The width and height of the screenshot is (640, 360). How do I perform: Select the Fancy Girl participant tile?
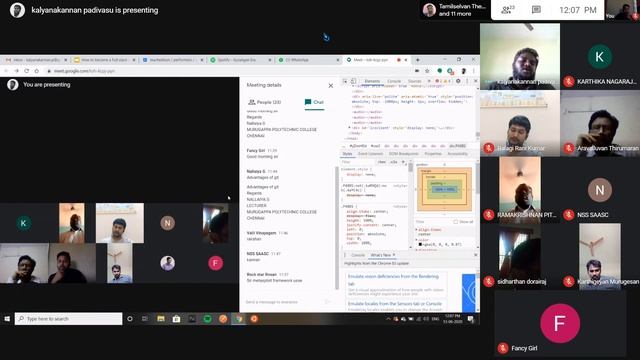[560, 323]
